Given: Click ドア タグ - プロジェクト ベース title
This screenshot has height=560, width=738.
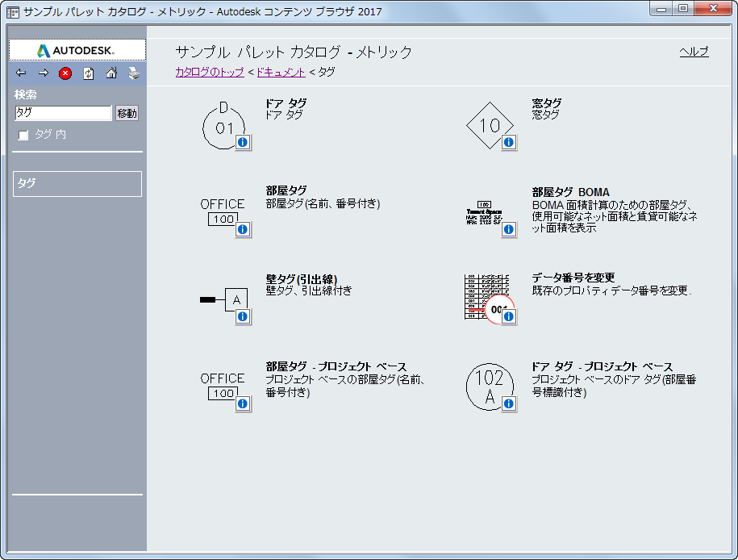Looking at the screenshot, I should (x=602, y=366).
